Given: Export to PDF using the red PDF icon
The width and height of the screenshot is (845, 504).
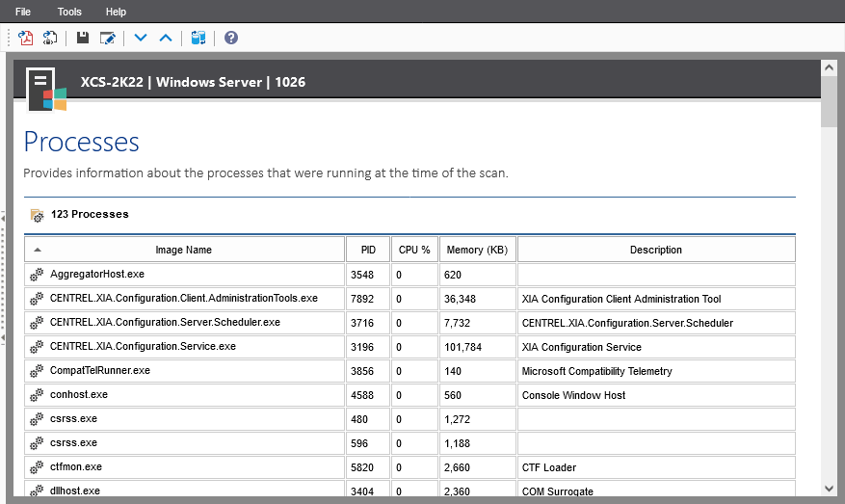Looking at the screenshot, I should tap(25, 38).
